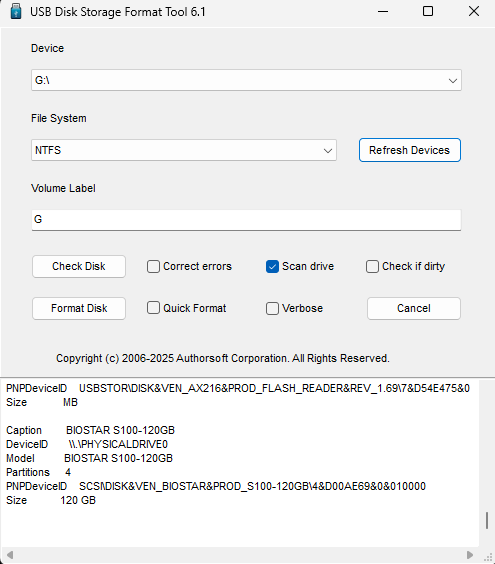Click the Check Disk button
Screen dimensions: 495x564
[79, 267]
